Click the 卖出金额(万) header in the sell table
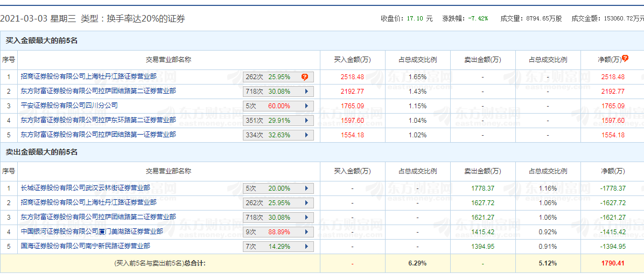 tap(482, 171)
